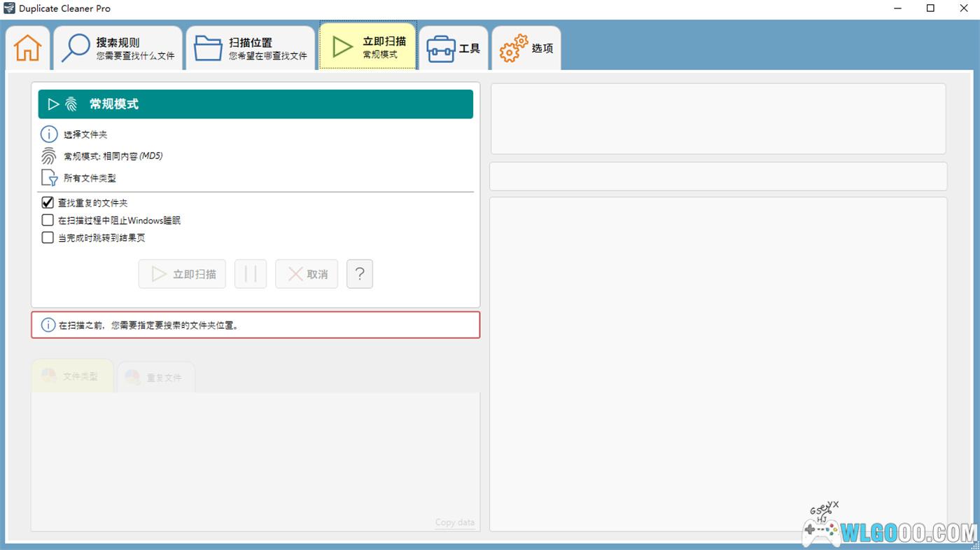Image resolution: width=980 pixels, height=550 pixels.
Task: Uncheck 查找重复的文件夹 checkbox
Action: (x=48, y=202)
